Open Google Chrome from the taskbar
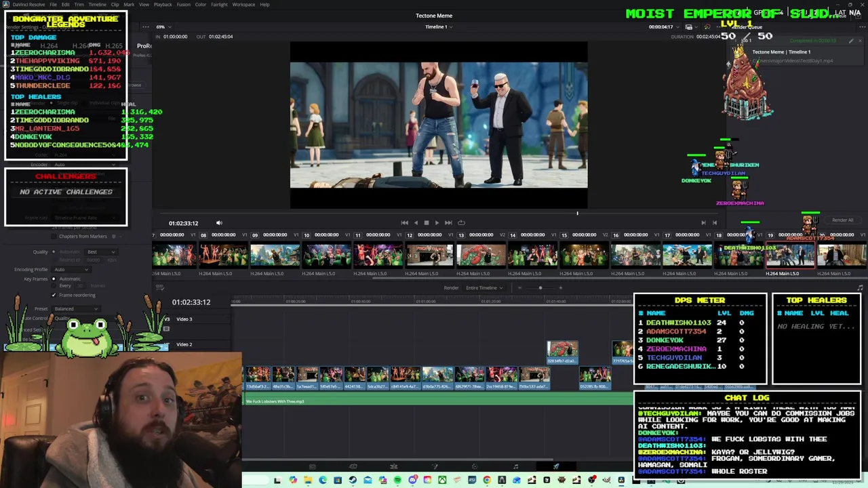Image resolution: width=868 pixels, height=488 pixels. (x=487, y=480)
